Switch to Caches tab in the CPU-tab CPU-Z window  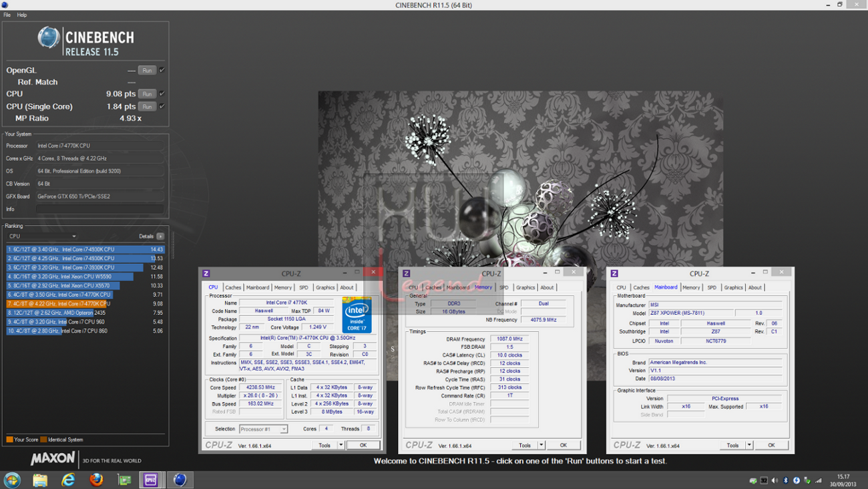[233, 287]
